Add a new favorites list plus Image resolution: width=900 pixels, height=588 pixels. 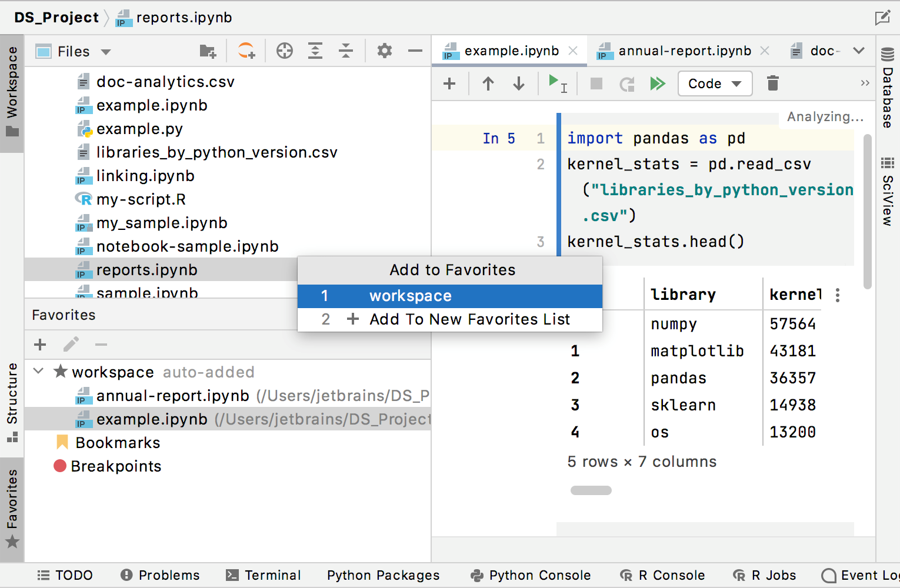click(x=40, y=345)
